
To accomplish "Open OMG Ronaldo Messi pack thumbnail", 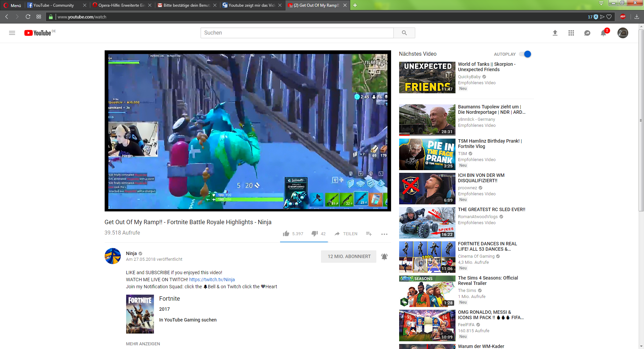I will pos(427,326).
